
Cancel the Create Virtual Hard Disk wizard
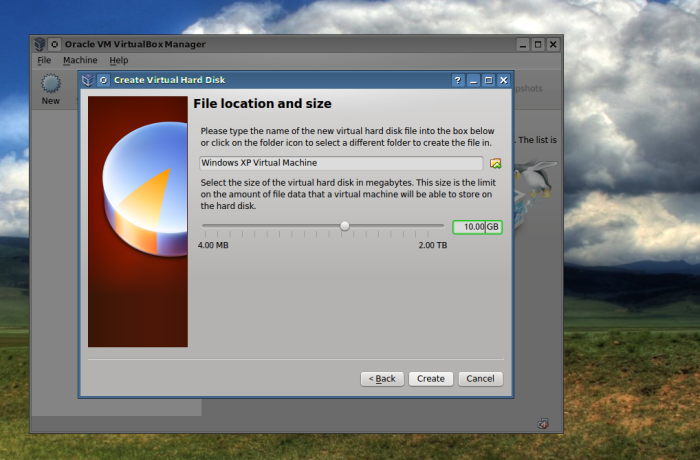click(480, 379)
